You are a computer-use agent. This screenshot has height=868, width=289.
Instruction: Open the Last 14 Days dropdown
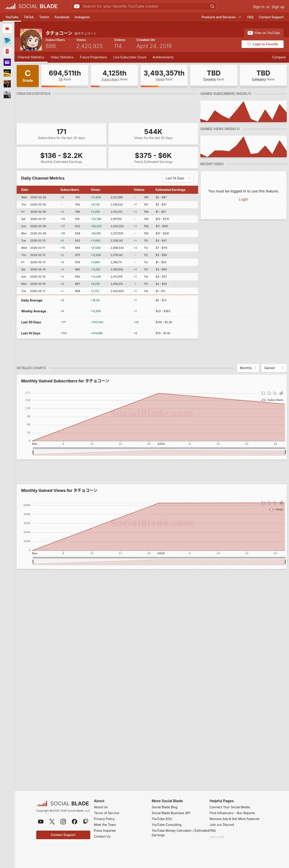coord(178,178)
